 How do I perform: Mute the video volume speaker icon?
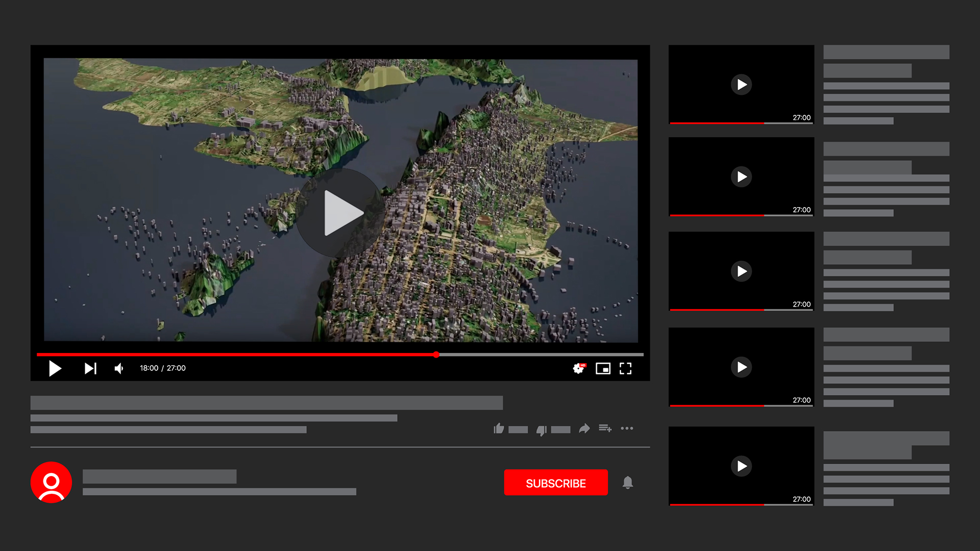point(119,368)
